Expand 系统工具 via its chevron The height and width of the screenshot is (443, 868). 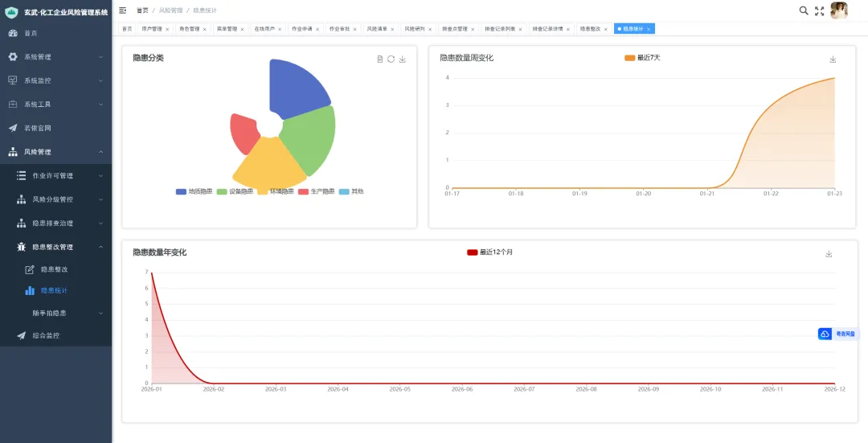[100, 105]
